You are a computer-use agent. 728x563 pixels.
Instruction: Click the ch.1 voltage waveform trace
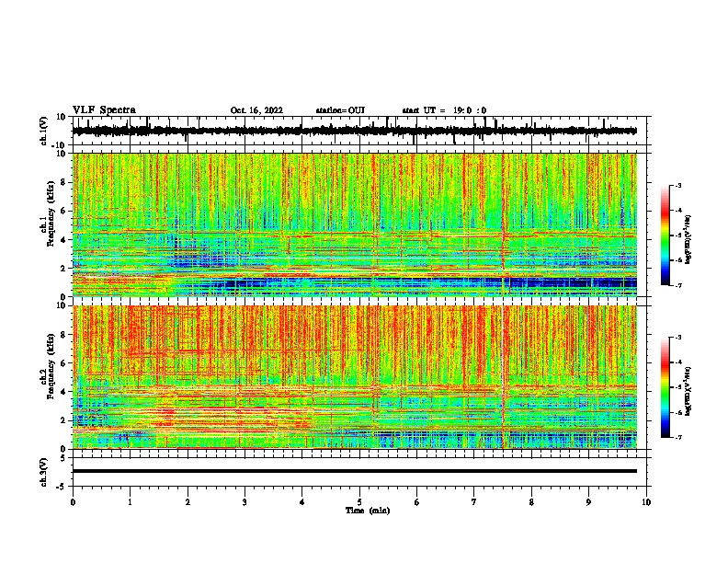click(354, 131)
